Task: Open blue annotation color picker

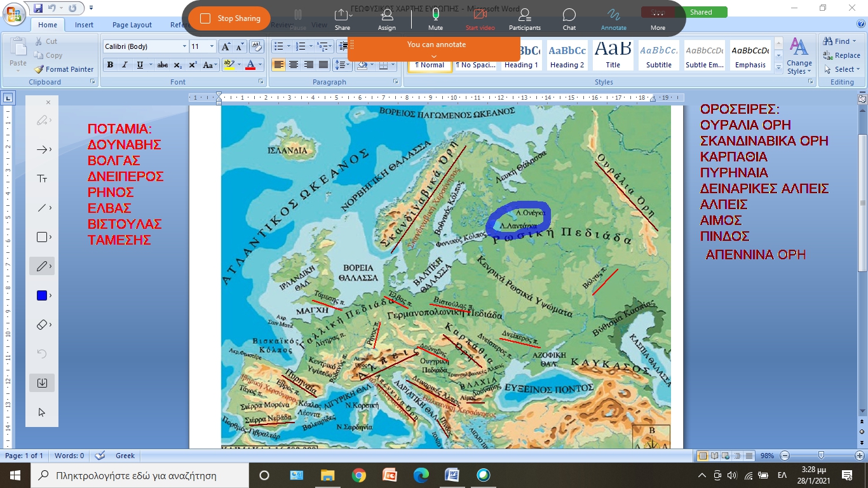Action: point(42,295)
